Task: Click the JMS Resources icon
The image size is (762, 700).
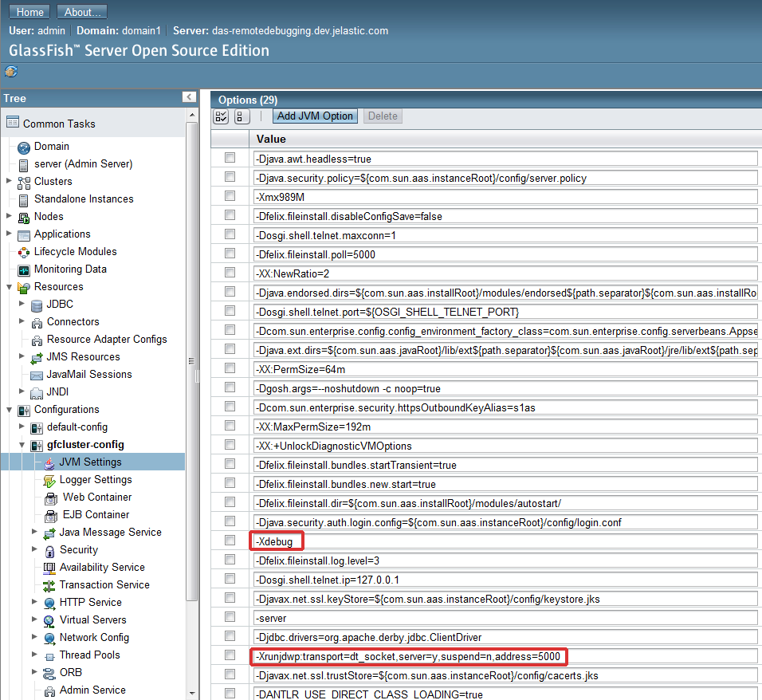Action: 37,359
